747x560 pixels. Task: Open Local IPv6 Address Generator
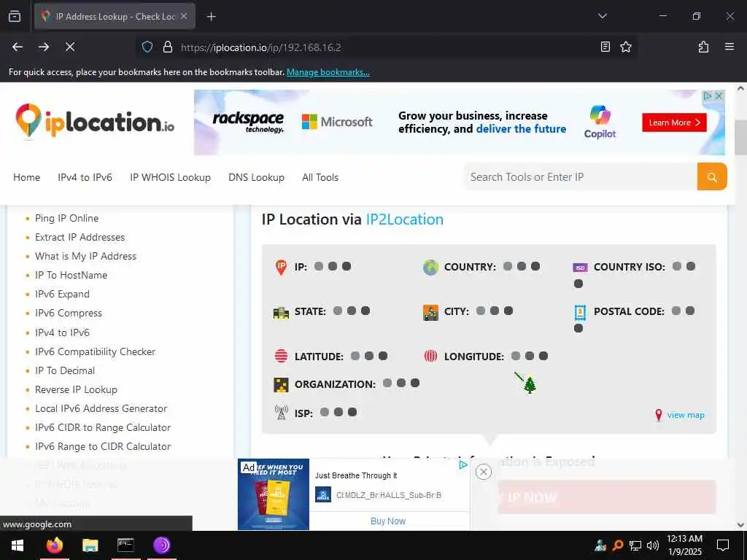(x=101, y=408)
